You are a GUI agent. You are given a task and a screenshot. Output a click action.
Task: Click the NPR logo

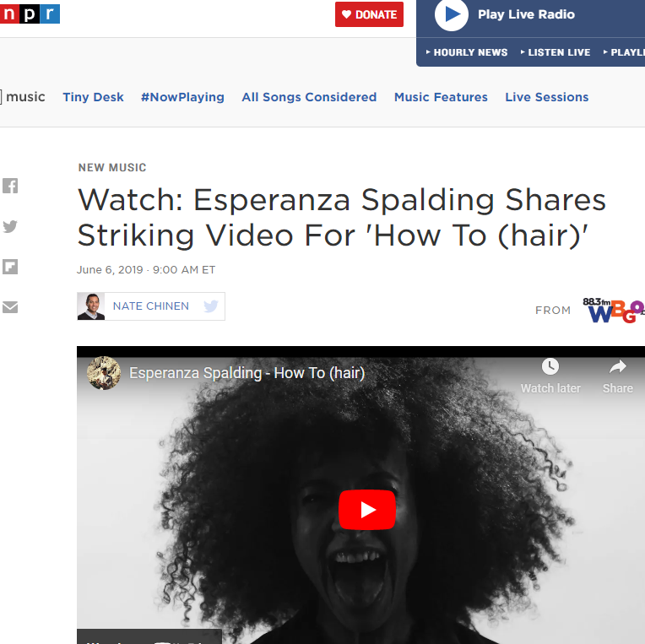click(30, 14)
